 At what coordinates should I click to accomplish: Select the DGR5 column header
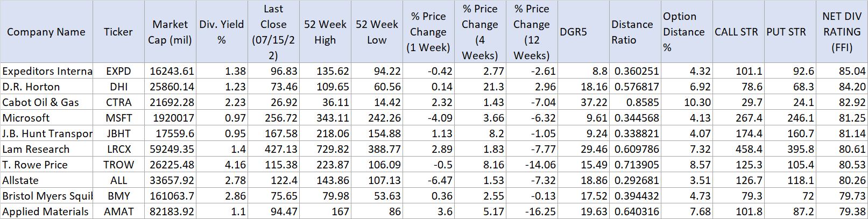pyautogui.click(x=574, y=32)
